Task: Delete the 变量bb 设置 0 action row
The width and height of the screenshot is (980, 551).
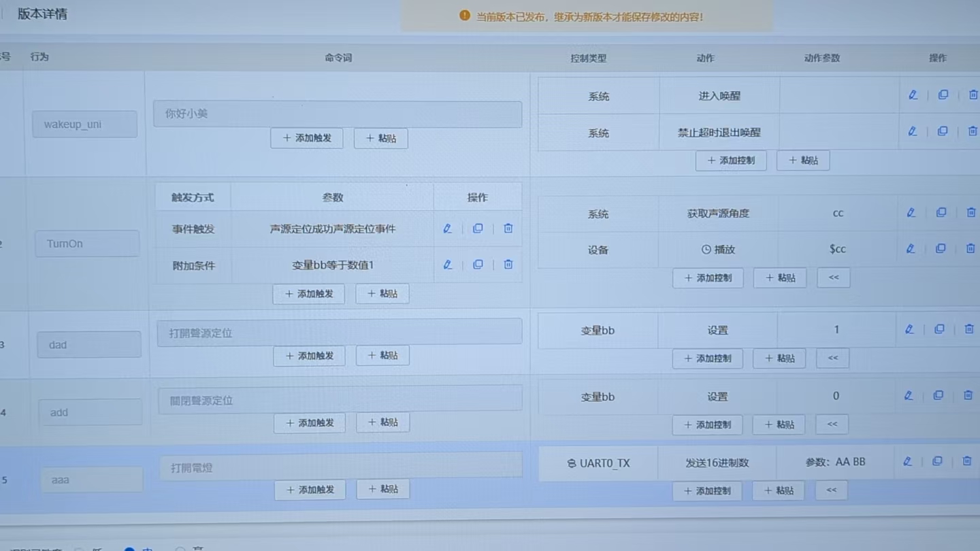Action: coord(968,395)
